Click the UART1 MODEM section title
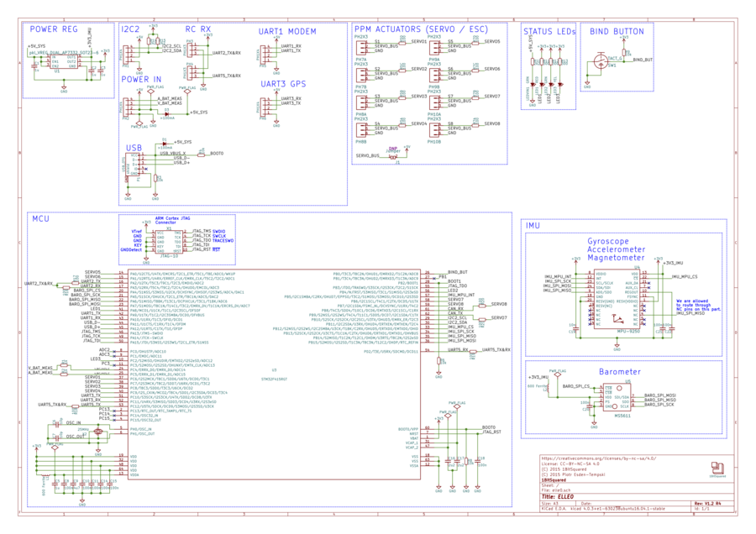This screenshot has height=534, width=756. tap(287, 32)
